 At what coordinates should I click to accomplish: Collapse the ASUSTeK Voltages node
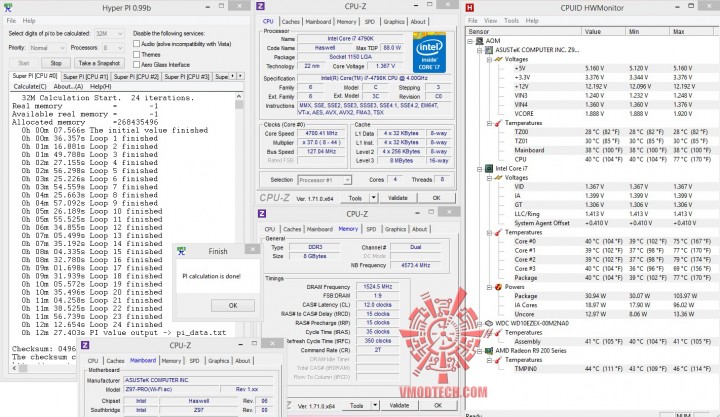coord(489,59)
